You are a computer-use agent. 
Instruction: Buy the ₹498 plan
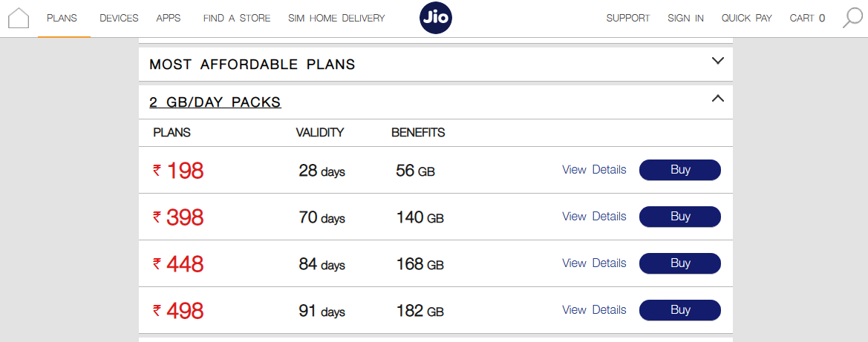[x=679, y=310]
